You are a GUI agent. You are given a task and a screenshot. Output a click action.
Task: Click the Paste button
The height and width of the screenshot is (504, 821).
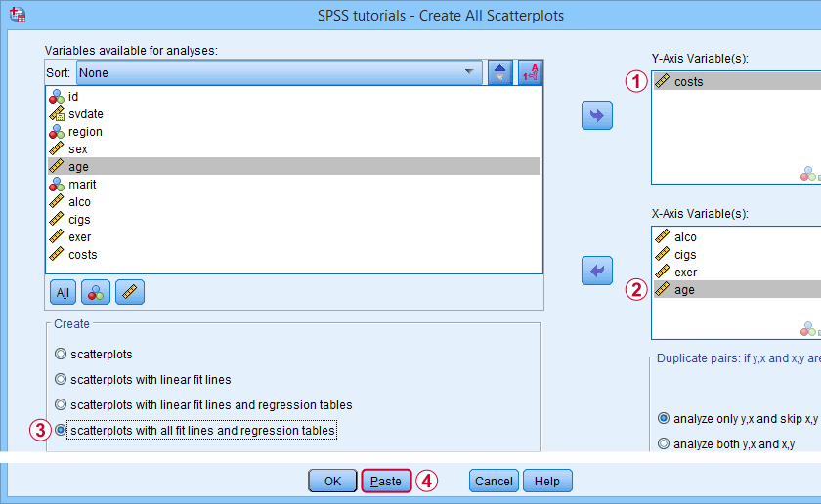[x=386, y=481]
